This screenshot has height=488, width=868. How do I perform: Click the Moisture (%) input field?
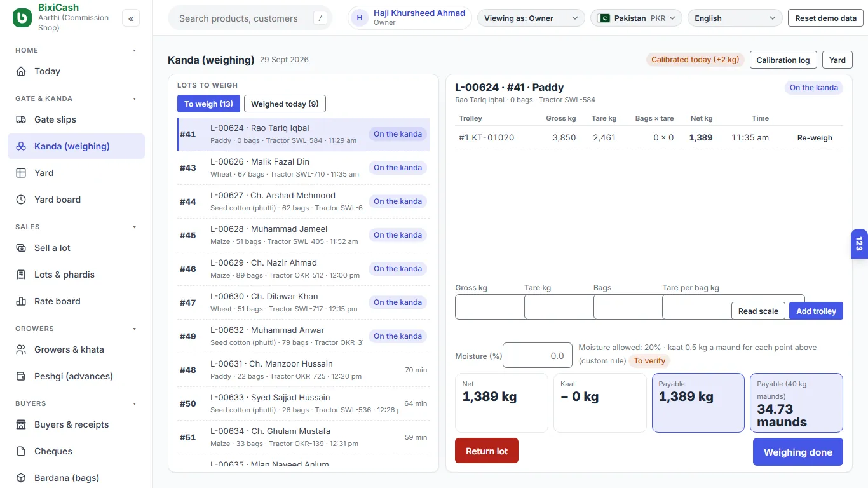point(537,356)
